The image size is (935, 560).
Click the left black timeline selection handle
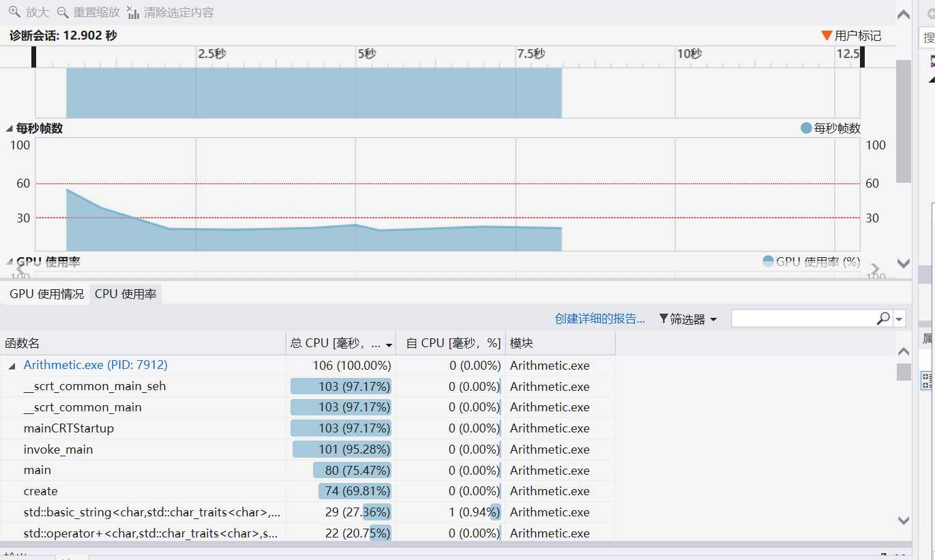pos(34,57)
